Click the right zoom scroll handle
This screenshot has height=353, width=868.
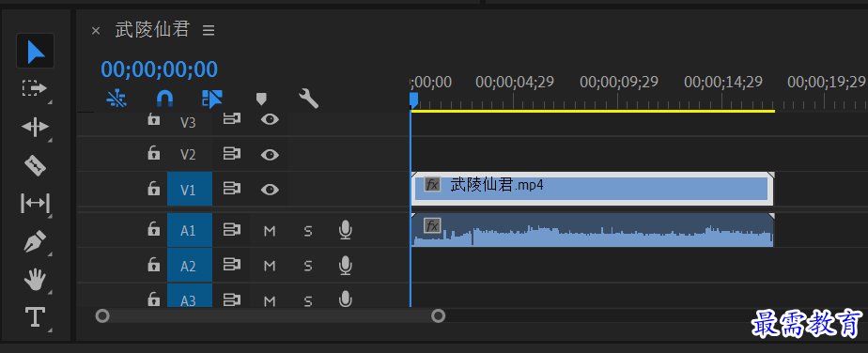[438, 316]
